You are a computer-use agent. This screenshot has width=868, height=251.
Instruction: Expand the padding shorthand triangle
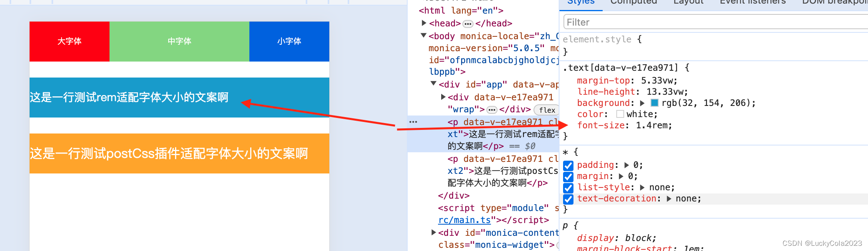626,165
